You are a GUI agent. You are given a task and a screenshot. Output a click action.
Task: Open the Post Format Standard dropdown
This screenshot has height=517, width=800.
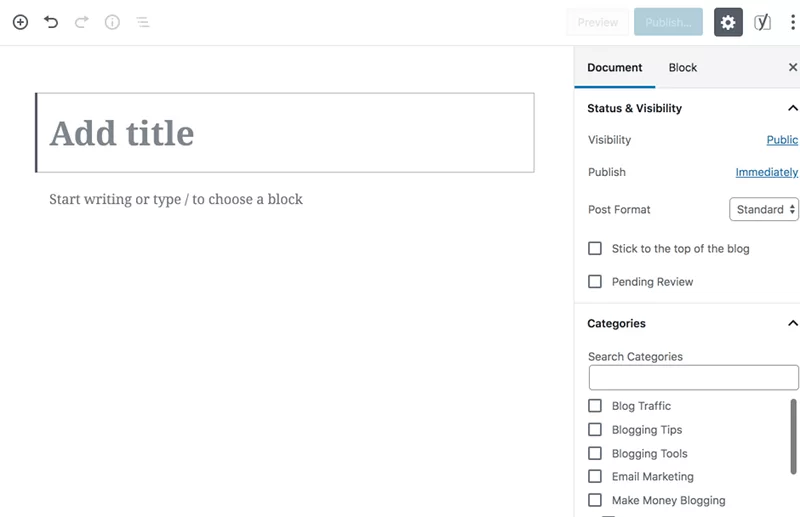click(x=764, y=209)
